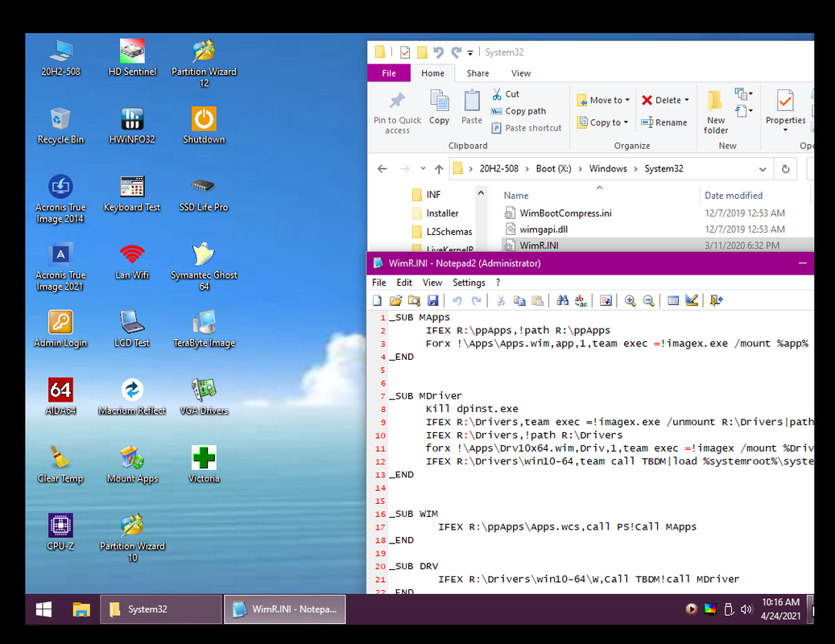
Task: Switch to the View ribbon tab in Explorer
Action: pos(521,73)
